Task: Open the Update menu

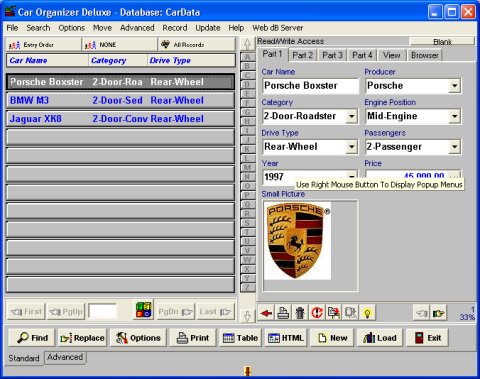Action: point(208,28)
